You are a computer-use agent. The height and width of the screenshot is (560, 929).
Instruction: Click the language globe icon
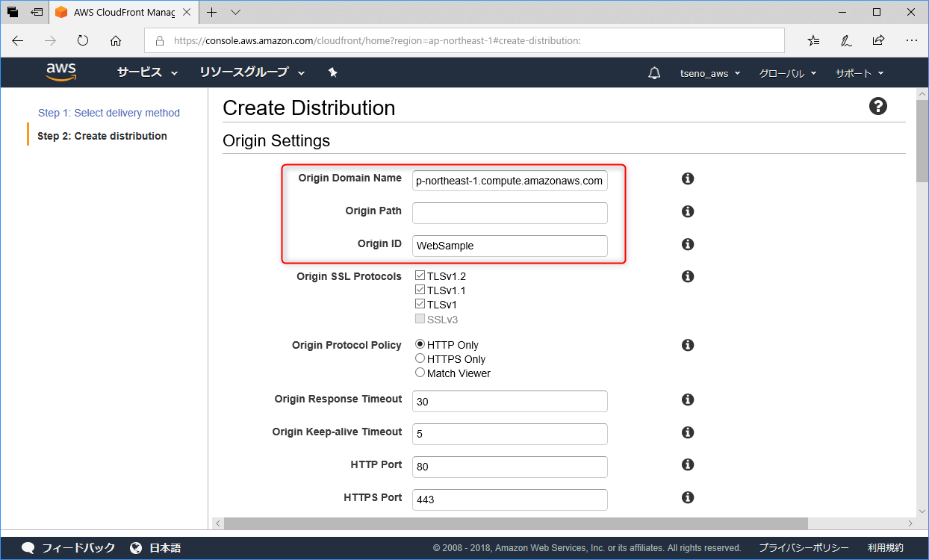click(136, 548)
